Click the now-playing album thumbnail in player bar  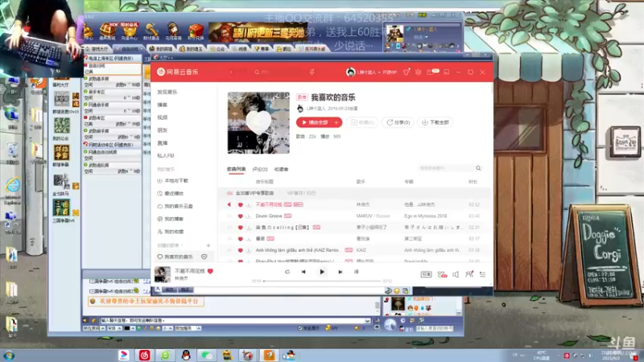[163, 274]
